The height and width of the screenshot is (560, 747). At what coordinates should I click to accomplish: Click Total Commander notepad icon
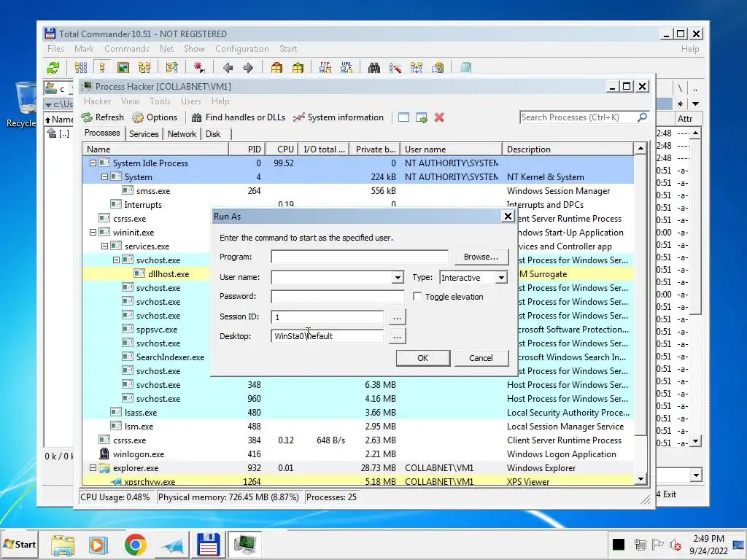pos(465,68)
